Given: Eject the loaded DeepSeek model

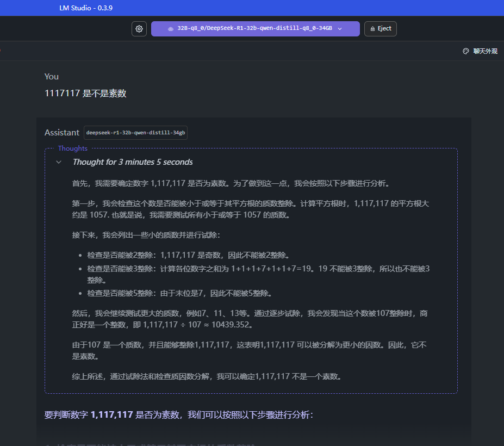Looking at the screenshot, I should (380, 29).
